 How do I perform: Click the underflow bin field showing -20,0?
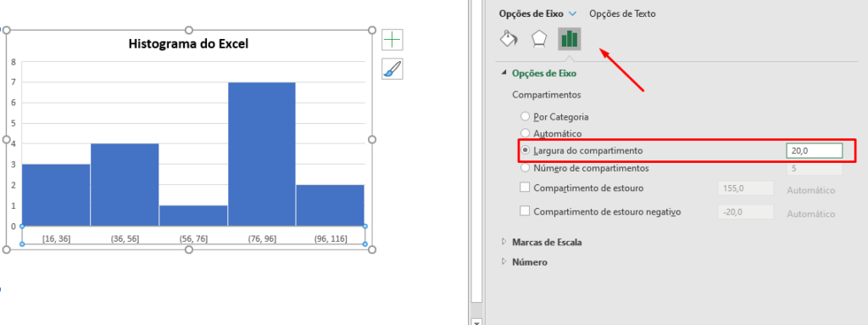(746, 212)
